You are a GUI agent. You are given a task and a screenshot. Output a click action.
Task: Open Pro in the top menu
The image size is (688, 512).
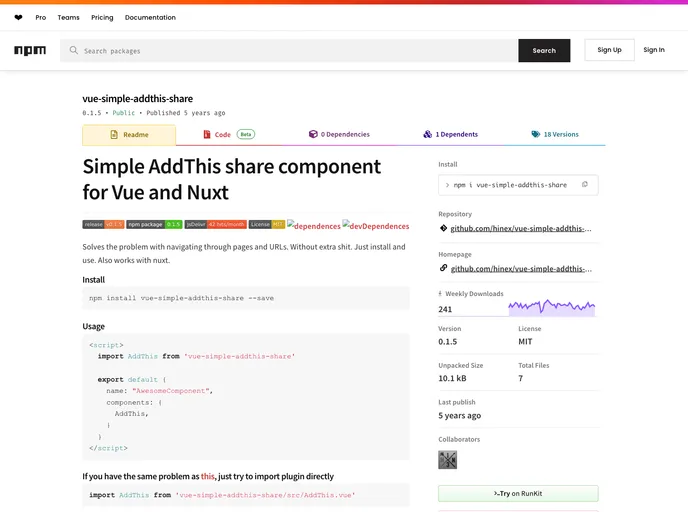41,18
